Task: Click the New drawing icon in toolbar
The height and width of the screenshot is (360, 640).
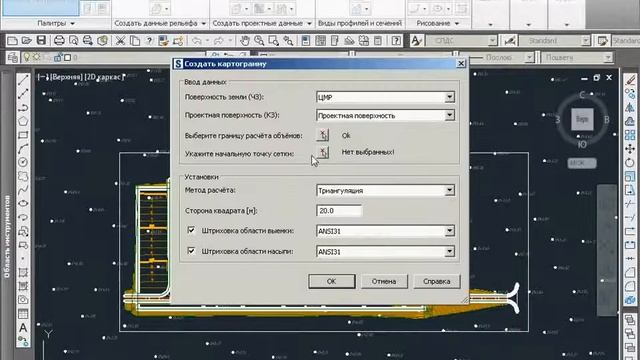Action: pyautogui.click(x=12, y=40)
